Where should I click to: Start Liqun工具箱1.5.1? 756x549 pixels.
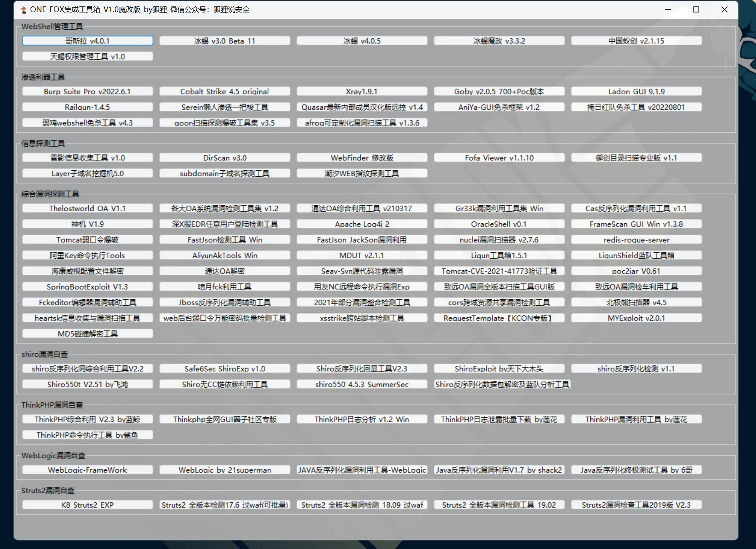499,255
